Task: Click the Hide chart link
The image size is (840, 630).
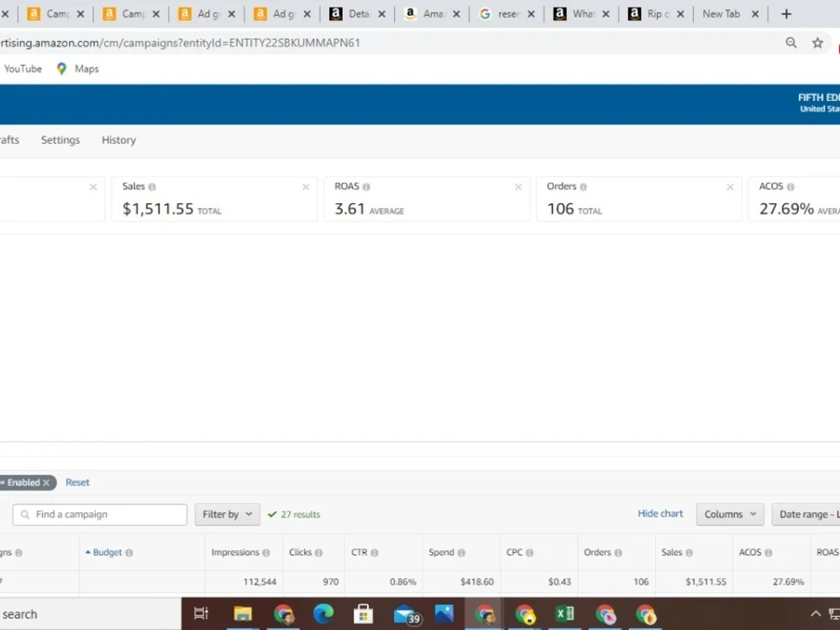Action: pos(660,514)
